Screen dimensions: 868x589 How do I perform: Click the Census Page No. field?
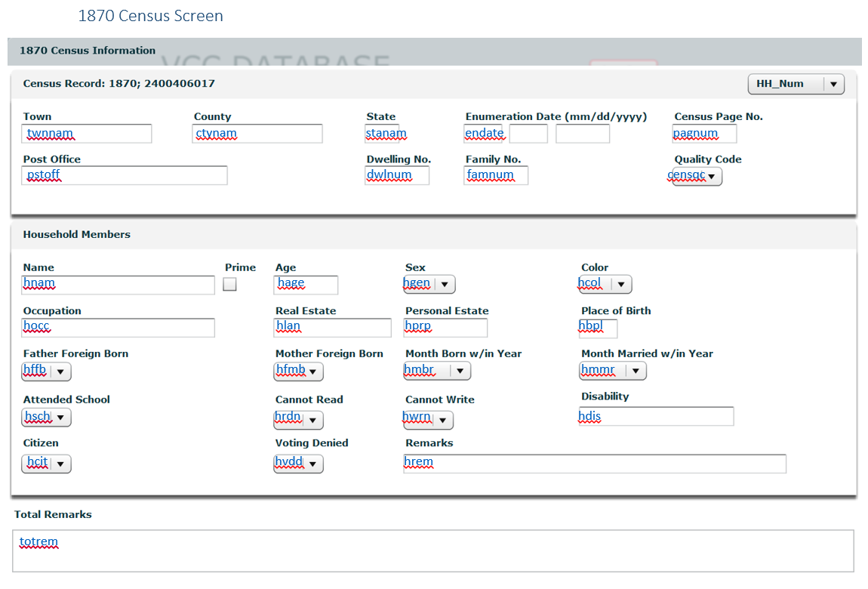coord(704,134)
